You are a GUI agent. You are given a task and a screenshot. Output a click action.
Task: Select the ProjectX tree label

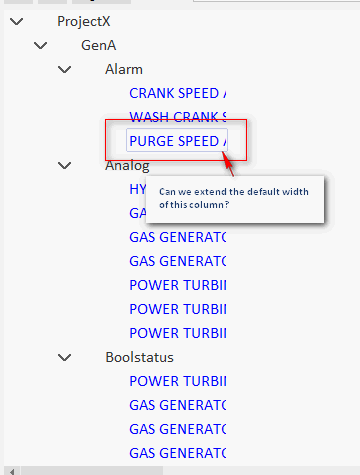point(84,22)
